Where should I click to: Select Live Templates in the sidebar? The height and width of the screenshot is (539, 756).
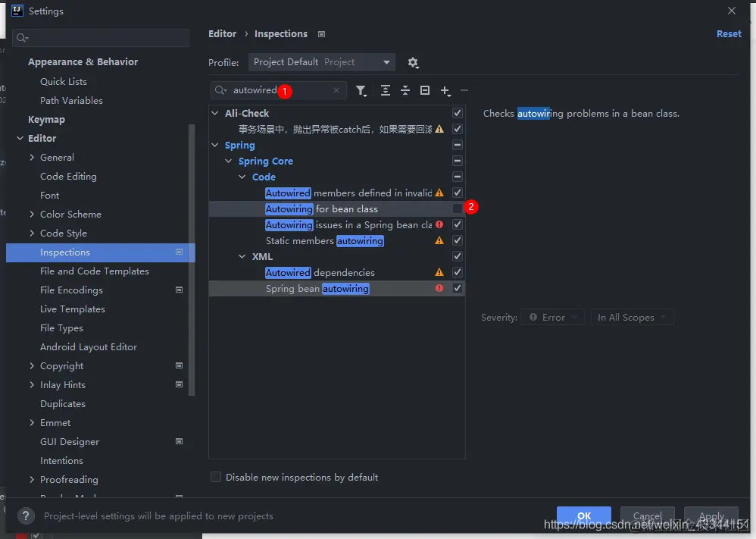click(x=72, y=309)
